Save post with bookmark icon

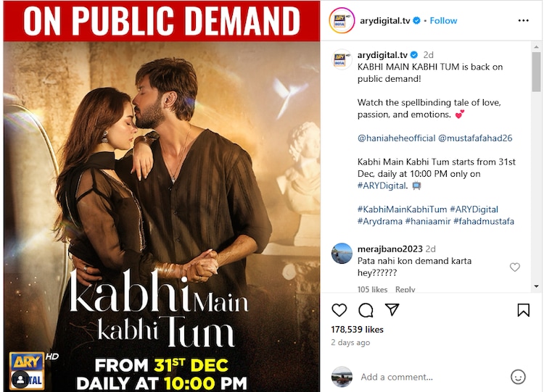point(523,310)
